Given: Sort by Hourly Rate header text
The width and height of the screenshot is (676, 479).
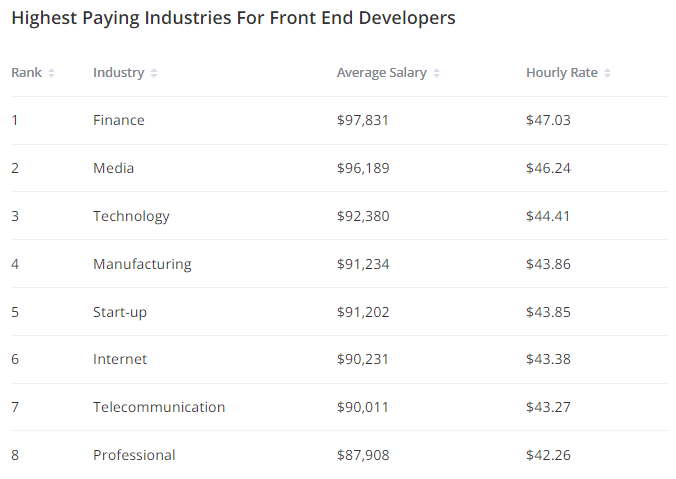Looking at the screenshot, I should click(x=562, y=73).
